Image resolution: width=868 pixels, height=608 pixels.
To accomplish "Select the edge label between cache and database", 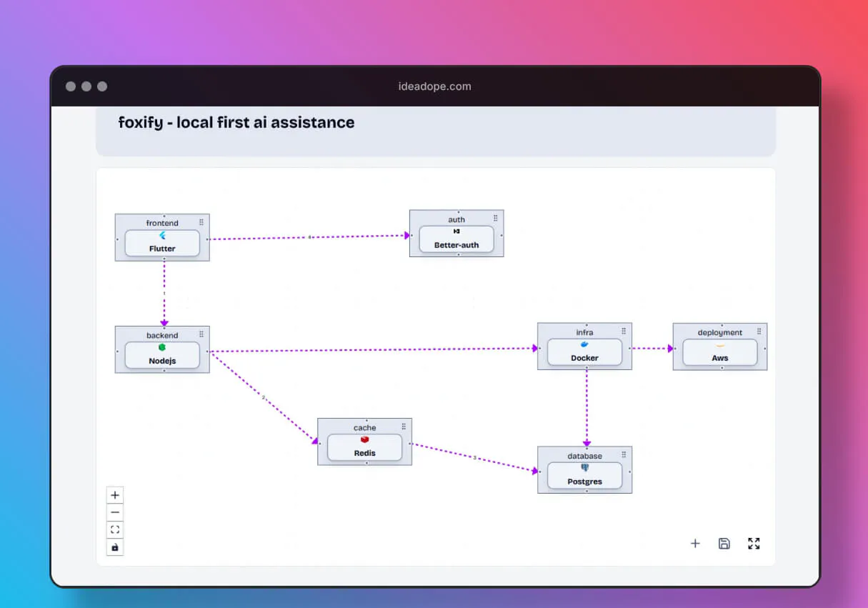I will coord(474,457).
